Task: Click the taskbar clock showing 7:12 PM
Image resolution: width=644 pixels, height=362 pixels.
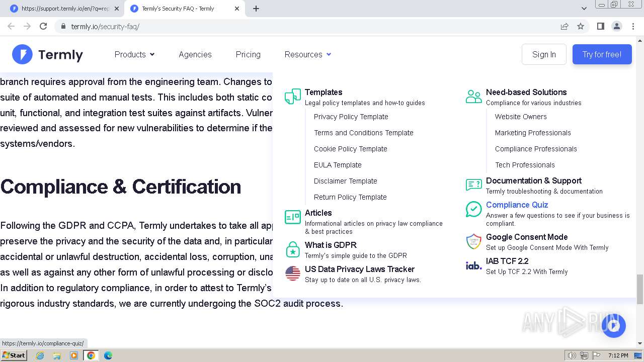Action: coord(618,355)
